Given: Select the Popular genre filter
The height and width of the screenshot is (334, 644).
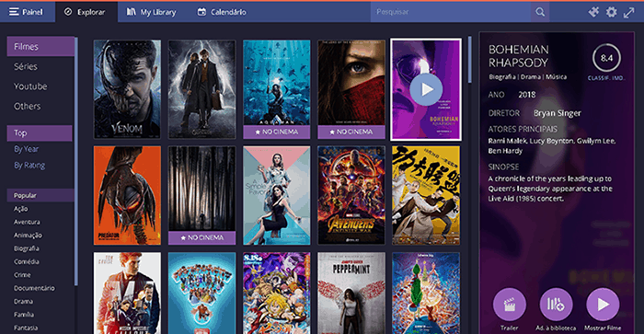Looking at the screenshot, I should 40,195.
